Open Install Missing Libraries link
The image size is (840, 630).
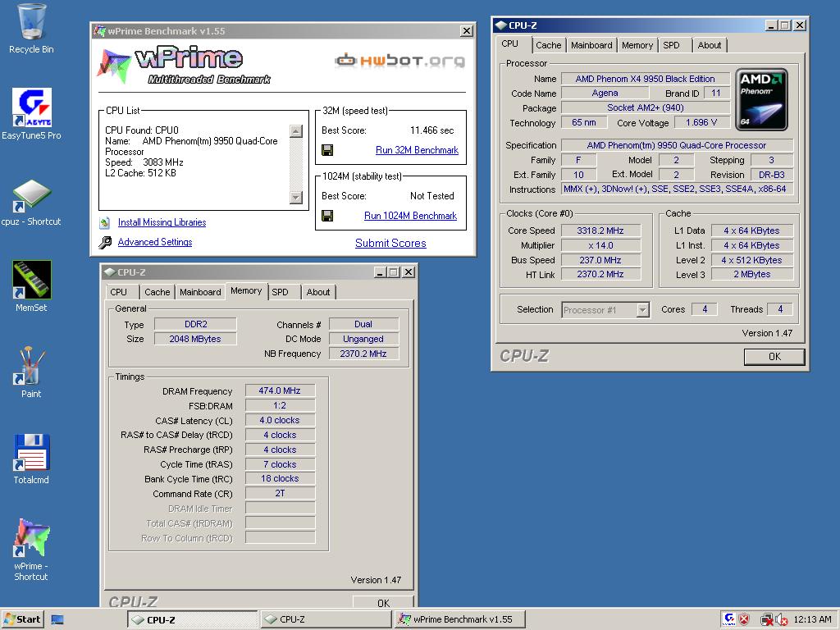pos(162,222)
